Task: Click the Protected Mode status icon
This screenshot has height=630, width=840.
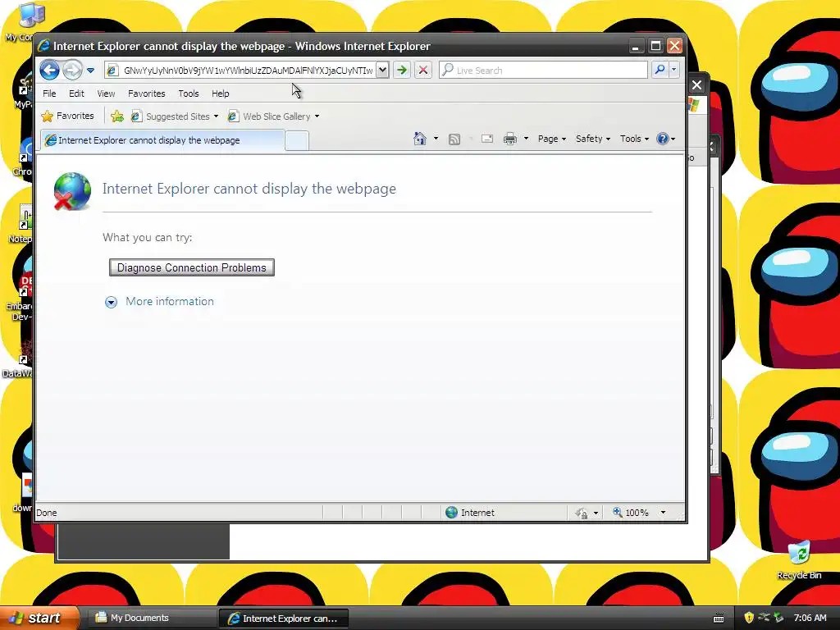Action: coord(582,514)
